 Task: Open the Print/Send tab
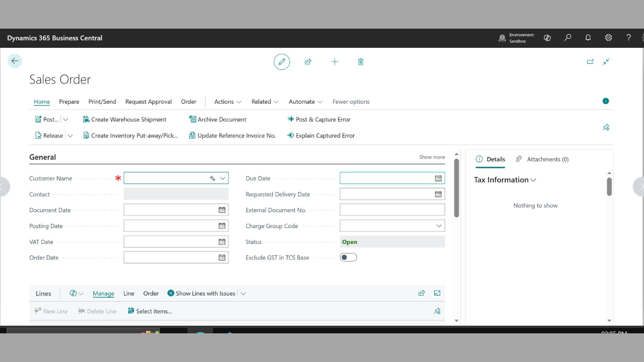click(x=102, y=102)
